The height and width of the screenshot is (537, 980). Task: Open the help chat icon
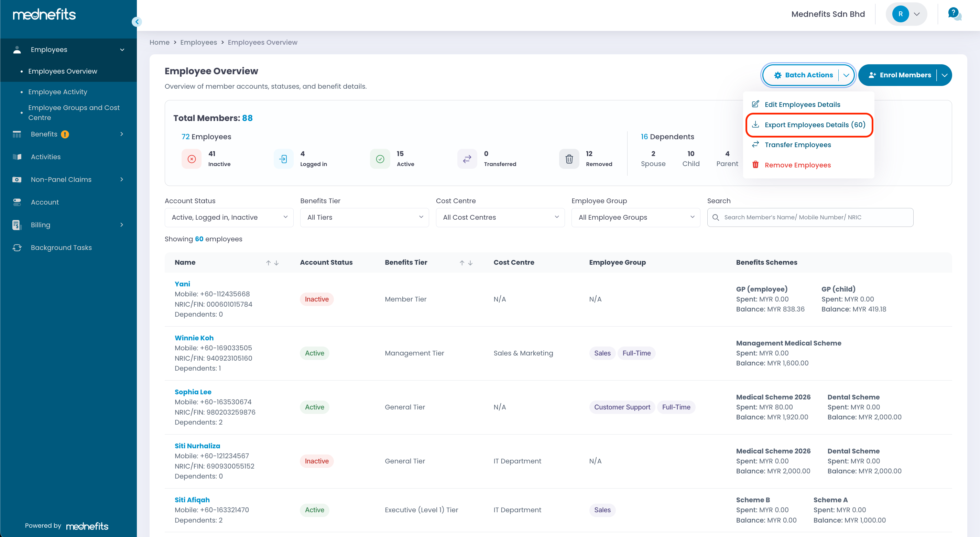coord(954,14)
